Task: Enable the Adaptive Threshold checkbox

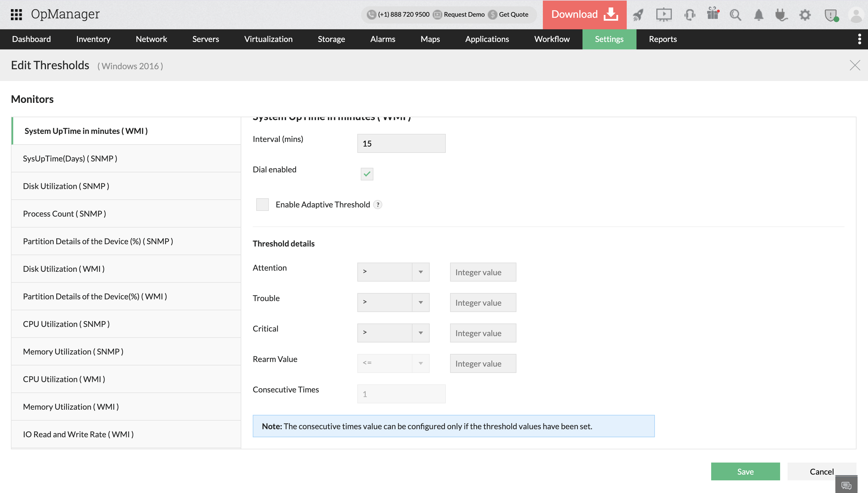Action: (x=262, y=205)
